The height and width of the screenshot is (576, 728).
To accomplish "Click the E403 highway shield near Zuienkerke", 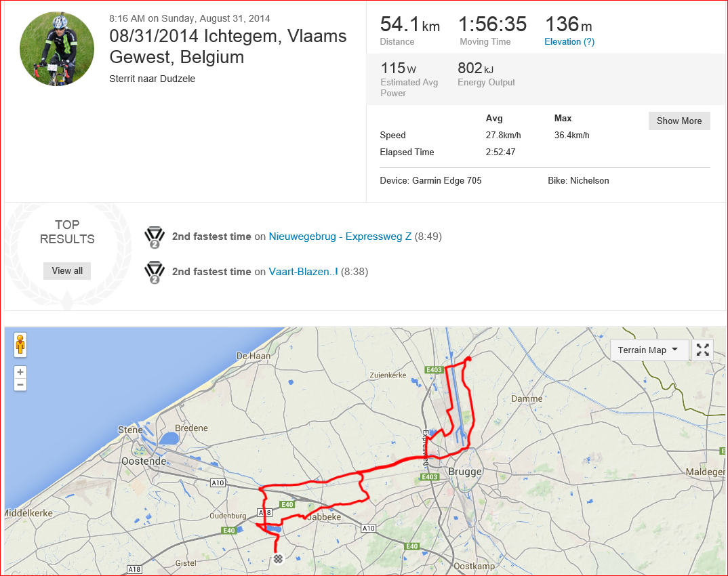I will [x=434, y=369].
